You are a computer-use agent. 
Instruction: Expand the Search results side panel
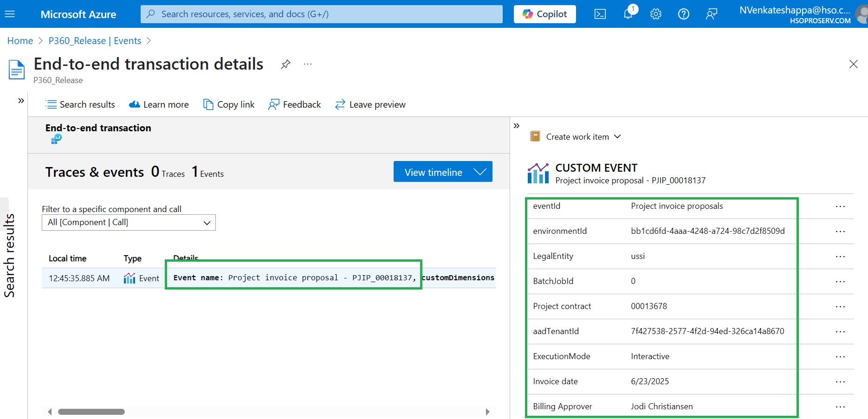coord(21,100)
